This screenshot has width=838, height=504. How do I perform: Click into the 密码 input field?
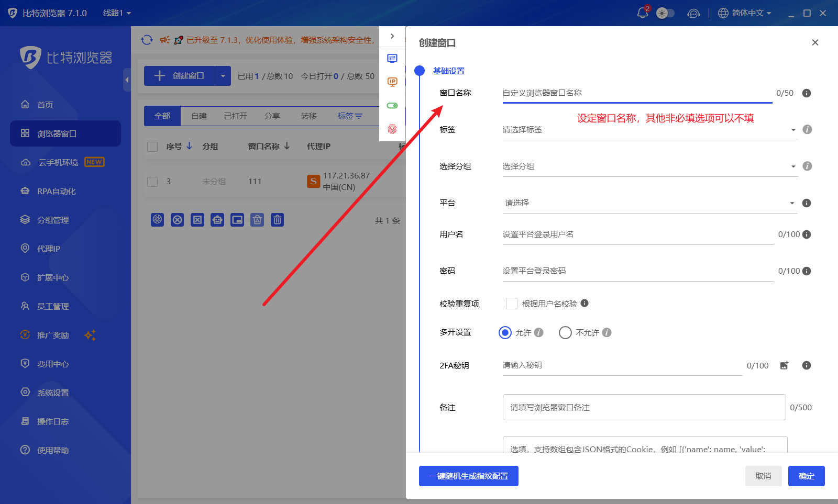[x=638, y=271]
